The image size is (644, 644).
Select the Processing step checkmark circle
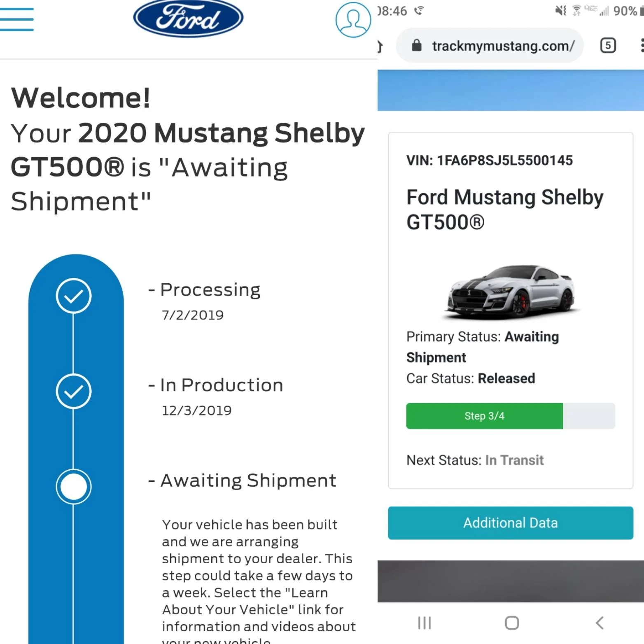click(73, 296)
